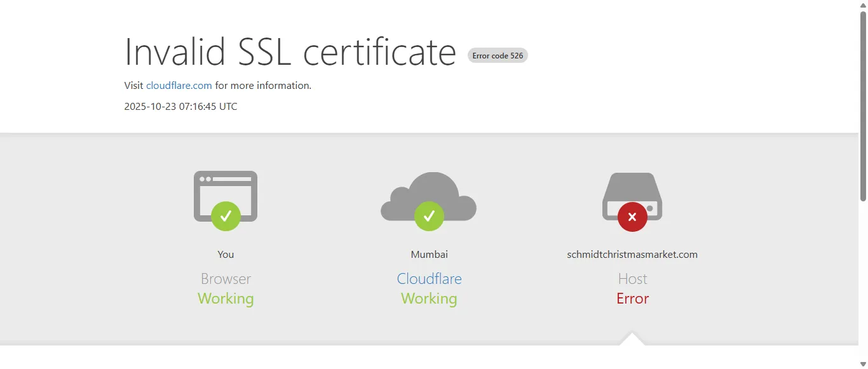The image size is (868, 369).
Task: Click the 2025-10-23 07:16:45 UTC timestamp
Action: pyautogui.click(x=180, y=107)
